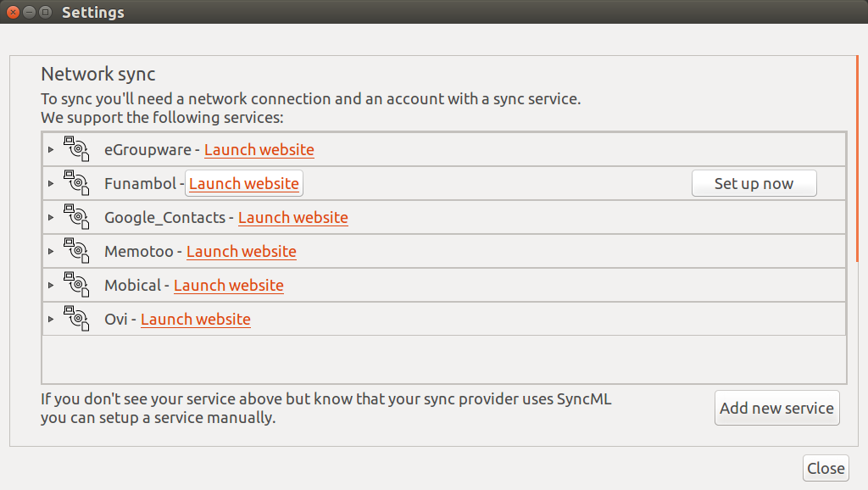
Task: Expand the Google_Contacts row disclosure triangle
Action: (51, 218)
